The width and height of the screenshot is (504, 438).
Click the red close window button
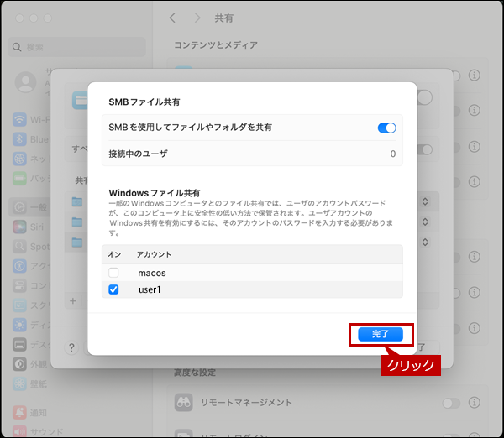click(19, 18)
